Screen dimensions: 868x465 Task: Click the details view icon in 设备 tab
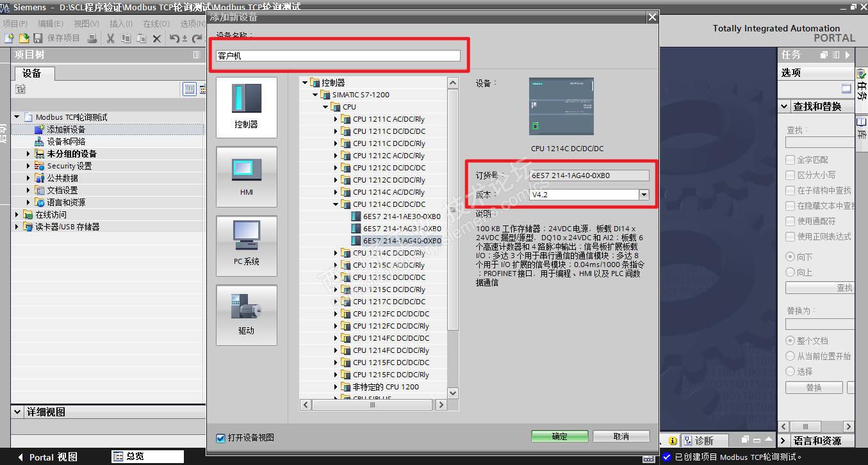click(189, 89)
